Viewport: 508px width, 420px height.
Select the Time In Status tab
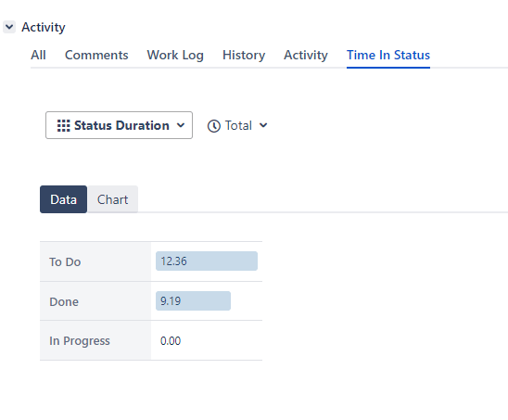388,55
